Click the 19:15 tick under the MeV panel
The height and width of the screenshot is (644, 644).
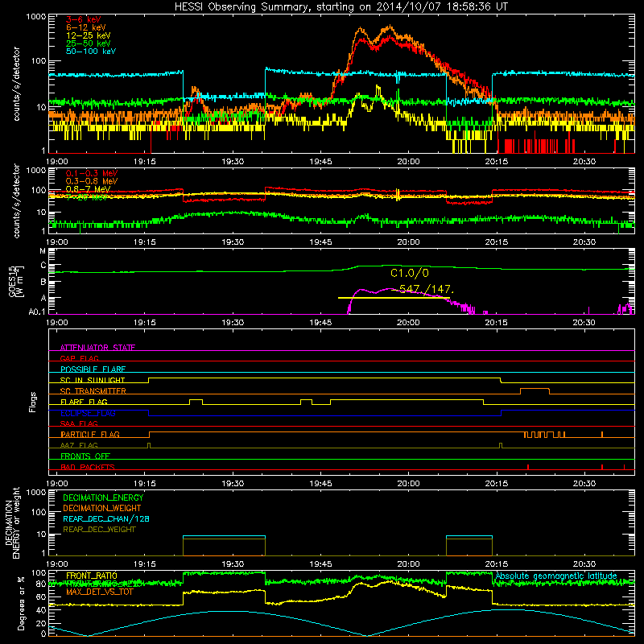point(145,242)
